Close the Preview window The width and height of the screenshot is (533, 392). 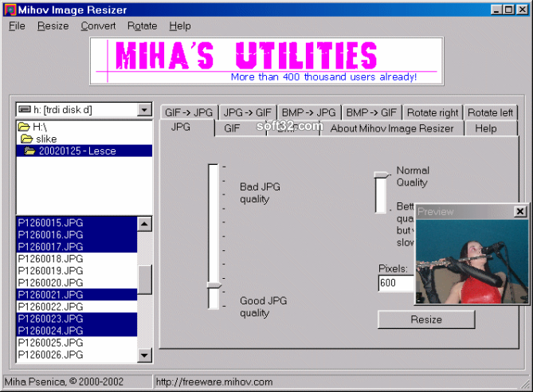click(x=520, y=211)
